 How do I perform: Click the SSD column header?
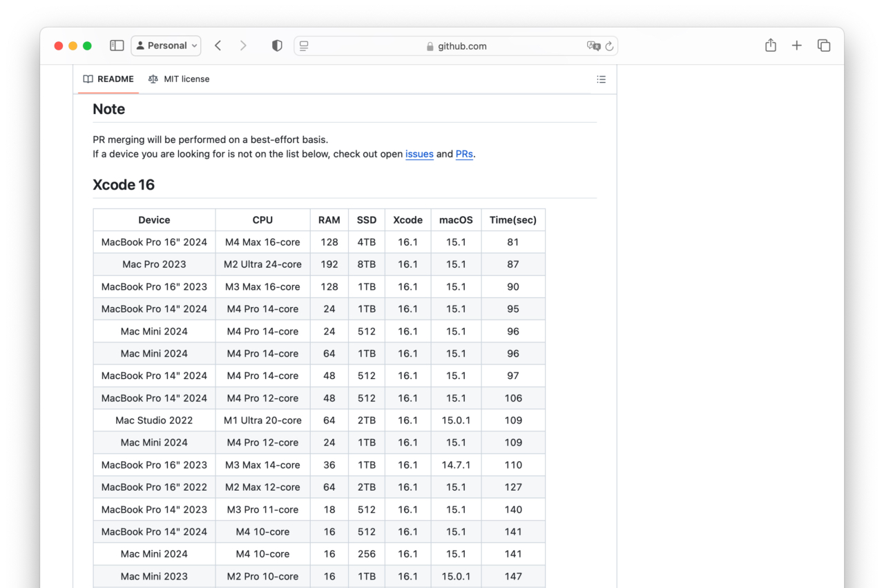point(367,219)
